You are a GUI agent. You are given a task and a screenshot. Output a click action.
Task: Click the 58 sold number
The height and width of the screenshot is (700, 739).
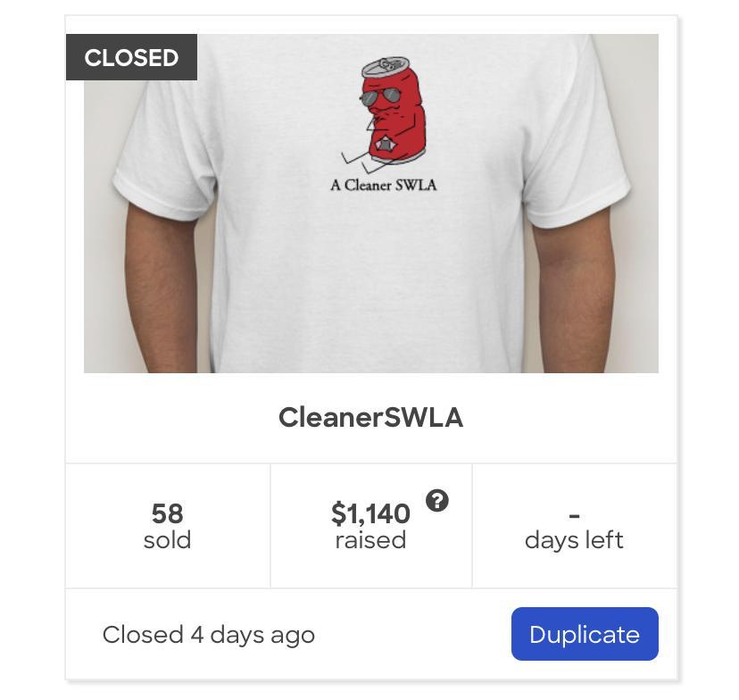tap(167, 513)
